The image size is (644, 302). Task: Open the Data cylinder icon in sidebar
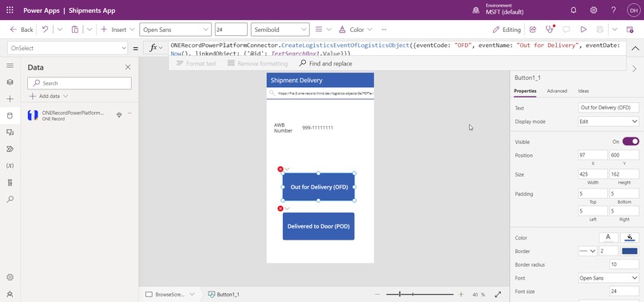(10, 116)
